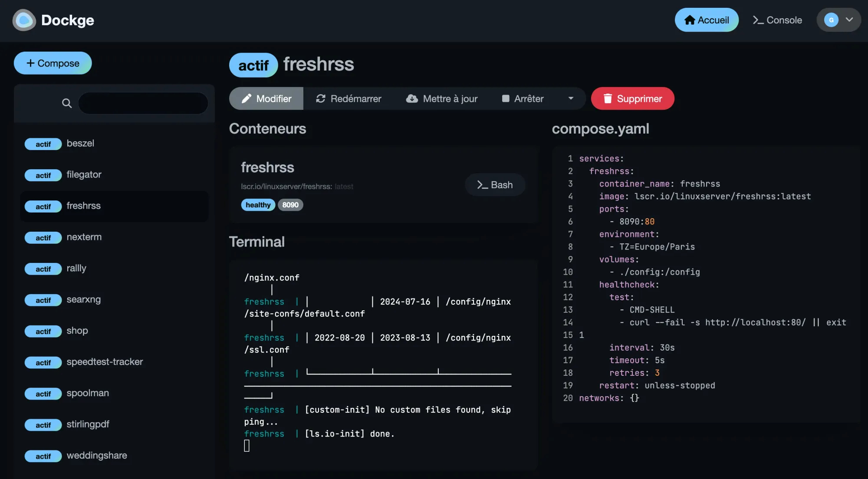Viewport: 868px width, 479px height.
Task: Click the cloud download update icon
Action: pyautogui.click(x=412, y=98)
